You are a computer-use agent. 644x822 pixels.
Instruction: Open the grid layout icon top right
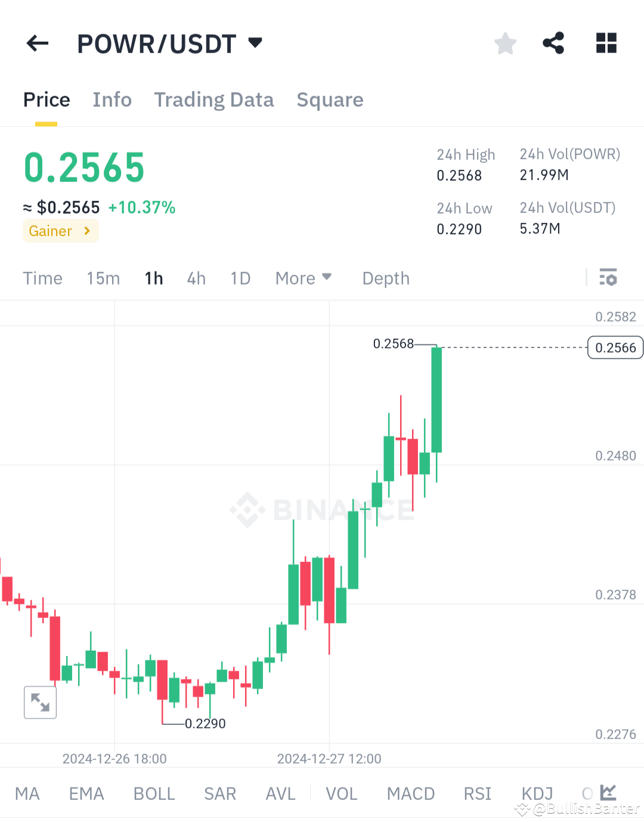(x=606, y=43)
